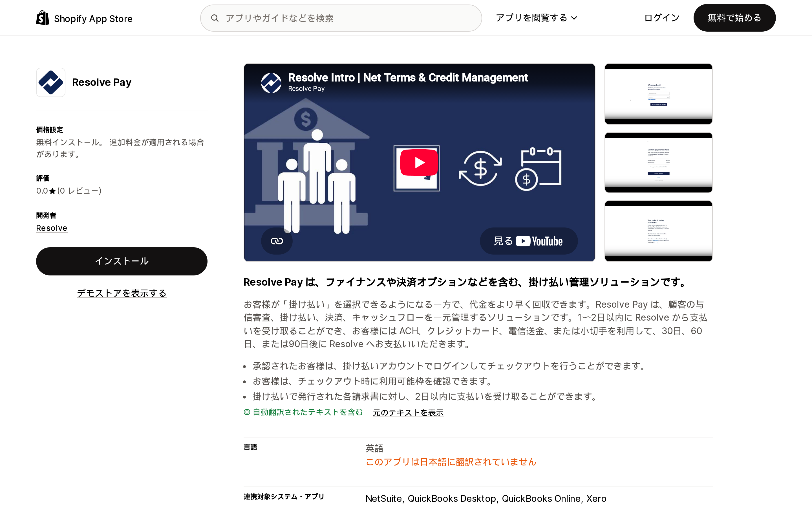Click the search magnifier icon

[x=215, y=18]
